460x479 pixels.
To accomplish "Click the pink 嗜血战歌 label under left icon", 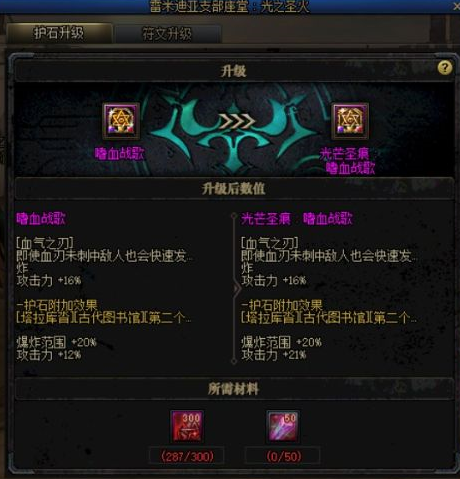I will click(120, 154).
